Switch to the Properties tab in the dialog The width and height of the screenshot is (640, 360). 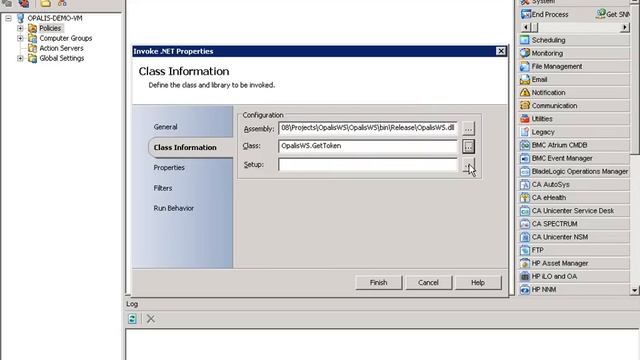tap(169, 168)
